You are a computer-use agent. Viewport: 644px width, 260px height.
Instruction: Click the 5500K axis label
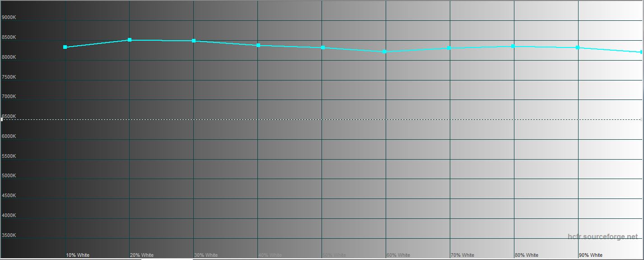(9, 156)
